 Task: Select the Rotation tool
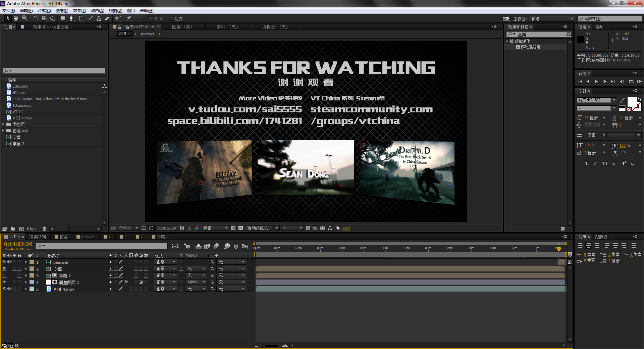coord(36,18)
